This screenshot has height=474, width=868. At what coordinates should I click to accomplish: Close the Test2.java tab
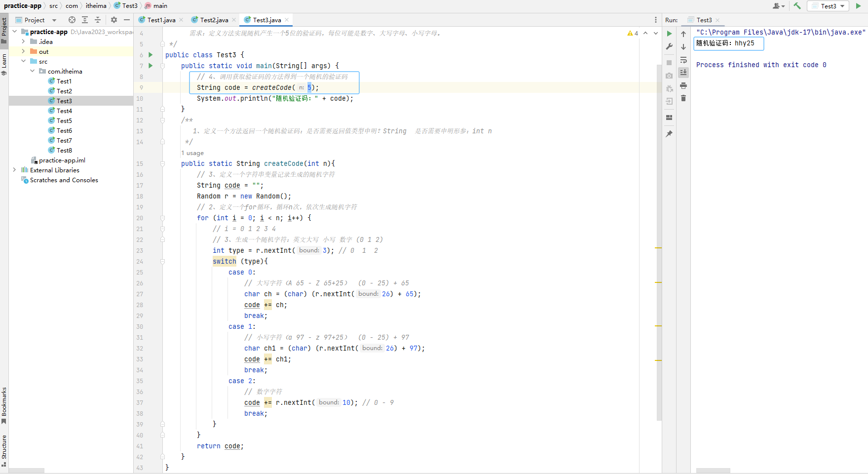[234, 20]
